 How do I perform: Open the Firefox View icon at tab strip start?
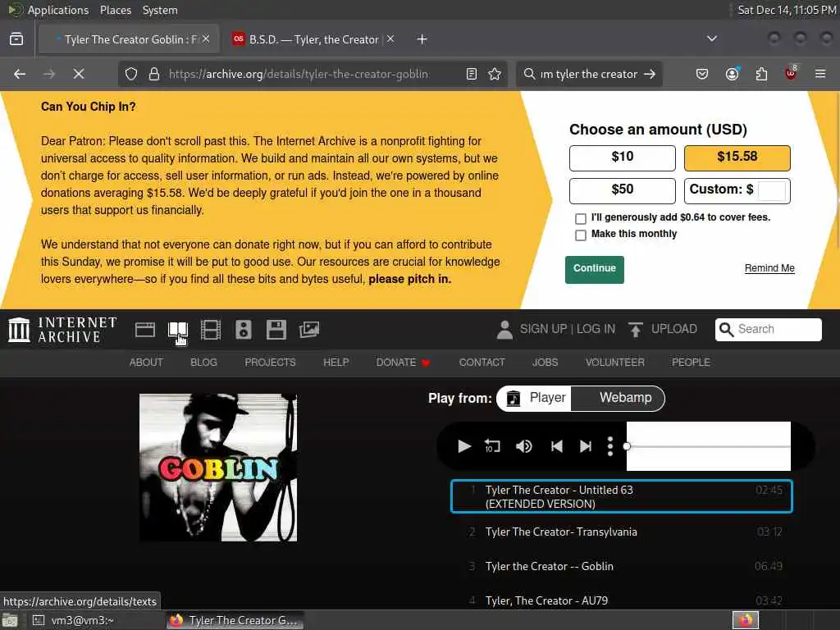pyautogui.click(x=16, y=39)
